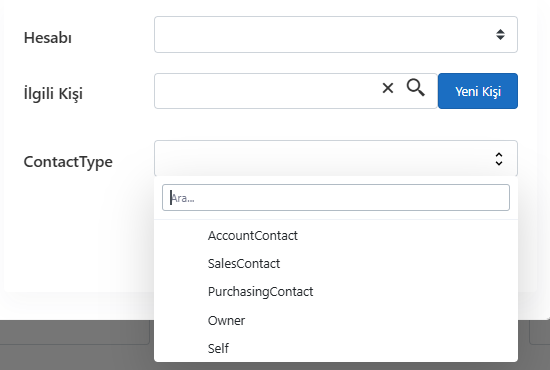Focus the Ara... search box
Screen dimensions: 550x370
pyautogui.click(x=336, y=198)
